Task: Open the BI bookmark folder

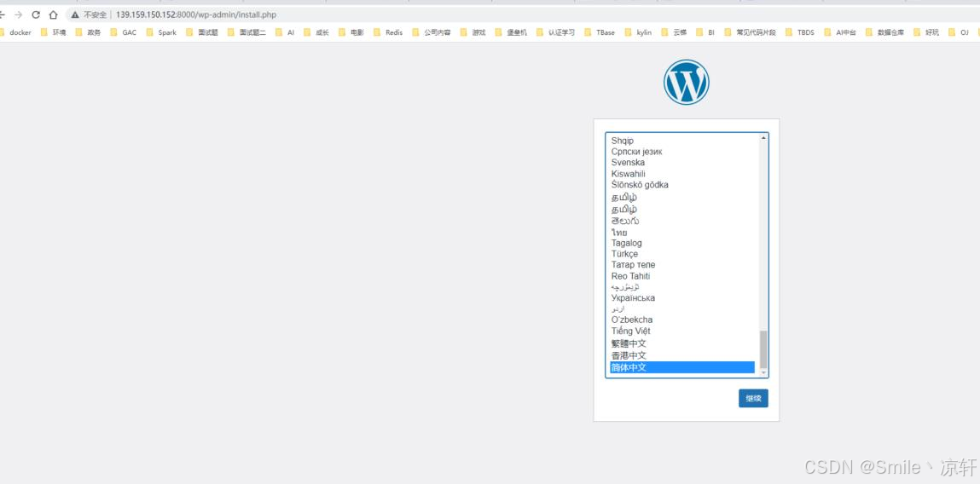Action: [705, 32]
